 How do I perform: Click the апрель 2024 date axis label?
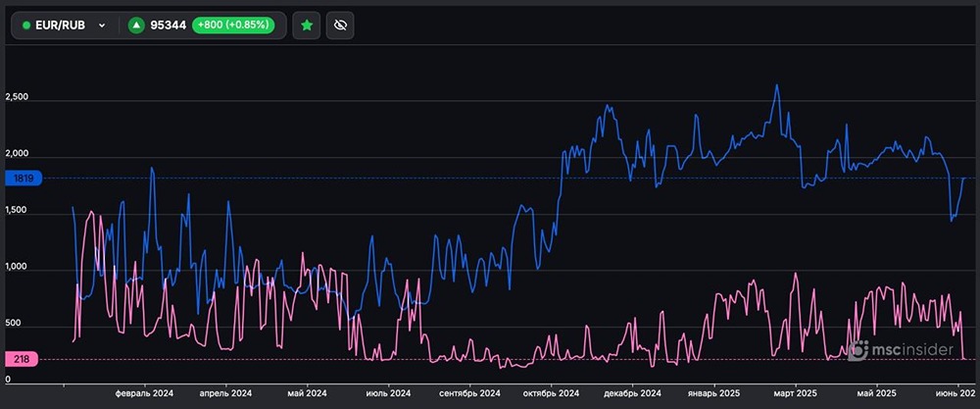pyautogui.click(x=226, y=393)
